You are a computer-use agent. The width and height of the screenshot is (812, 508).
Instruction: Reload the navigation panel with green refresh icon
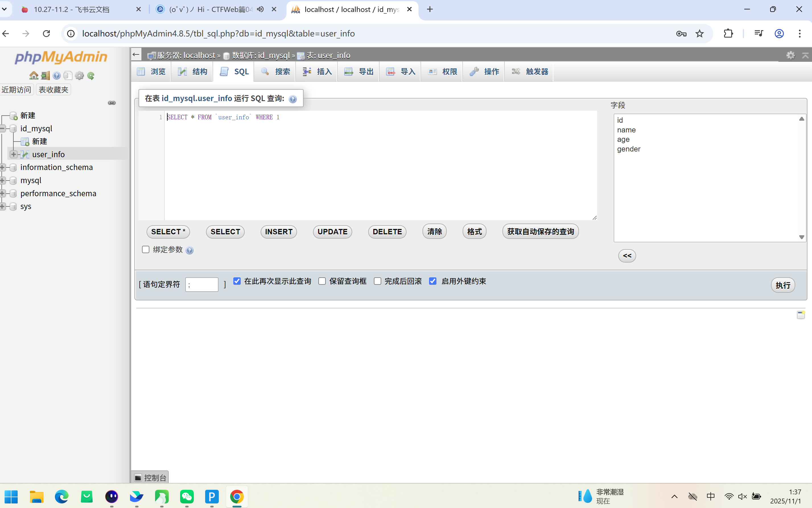pos(91,75)
